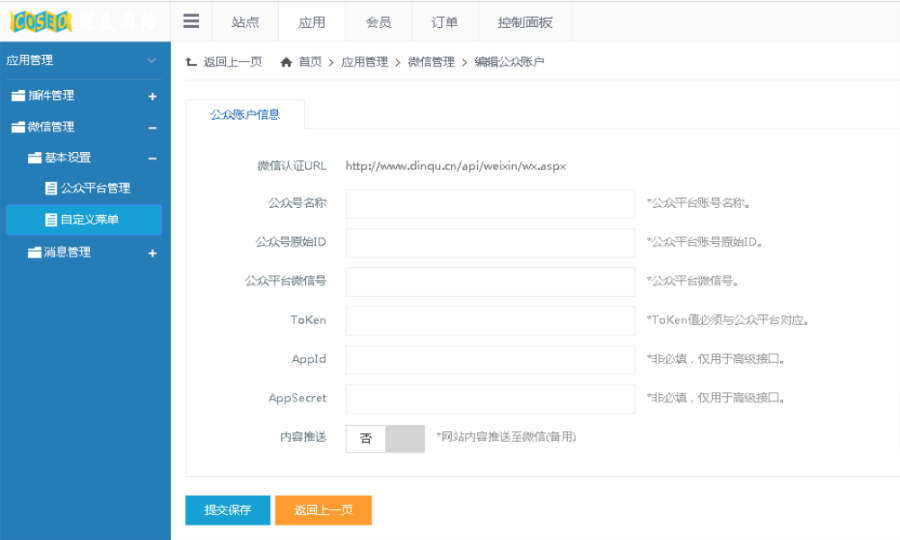900x540 pixels.
Task: Collapse 基本设置 with the minus sign
Action: click(152, 158)
